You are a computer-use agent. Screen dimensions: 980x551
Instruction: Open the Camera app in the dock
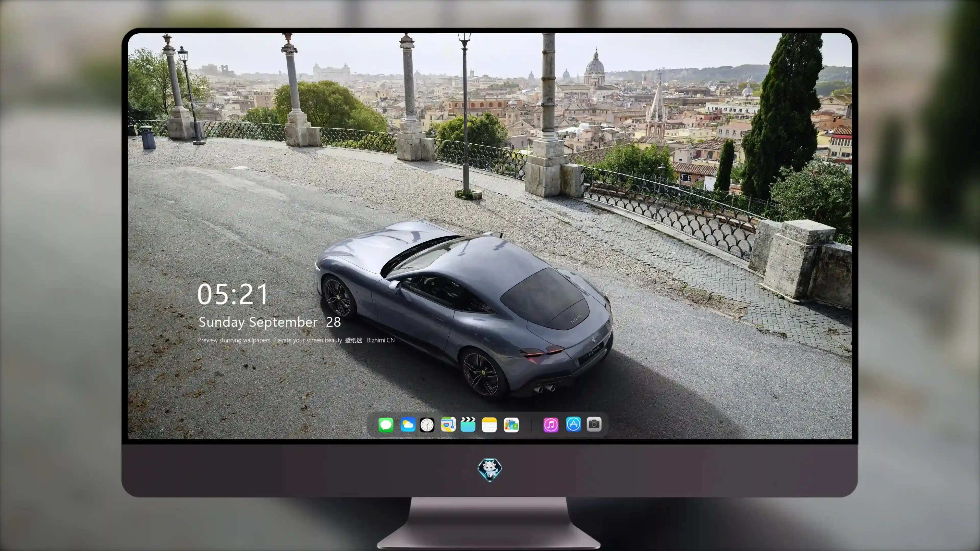point(594,424)
